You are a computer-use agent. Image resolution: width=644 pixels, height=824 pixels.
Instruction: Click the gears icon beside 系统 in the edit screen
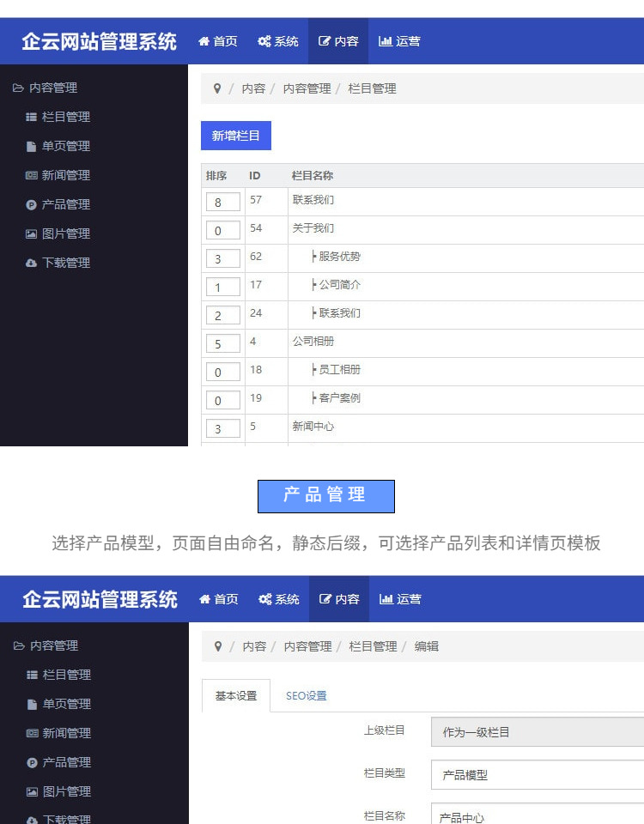[x=264, y=599]
